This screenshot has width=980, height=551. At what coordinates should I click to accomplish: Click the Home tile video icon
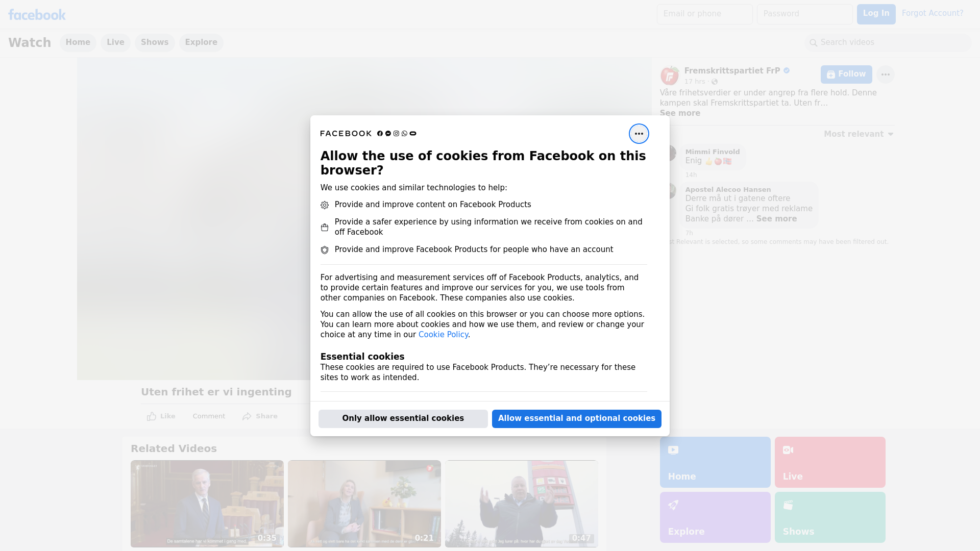(x=673, y=450)
